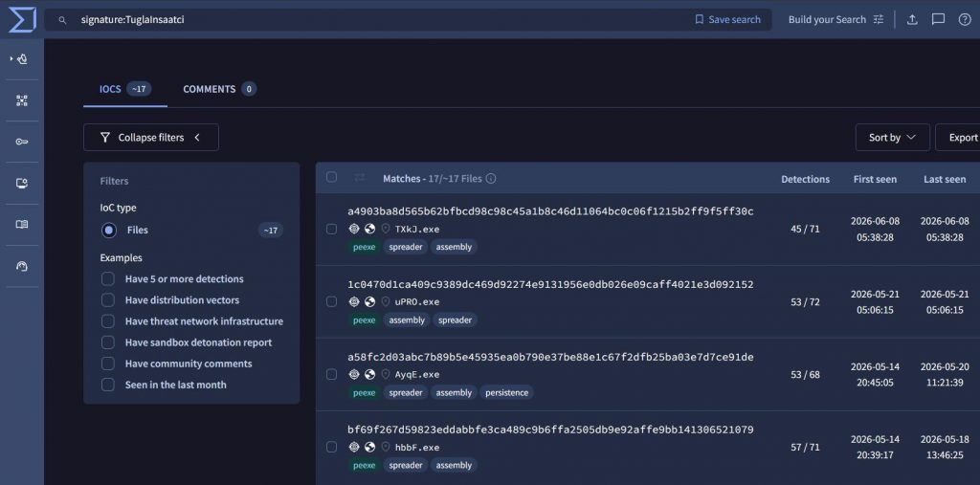Click the assembly tag on uPRO.exe

coord(407,320)
